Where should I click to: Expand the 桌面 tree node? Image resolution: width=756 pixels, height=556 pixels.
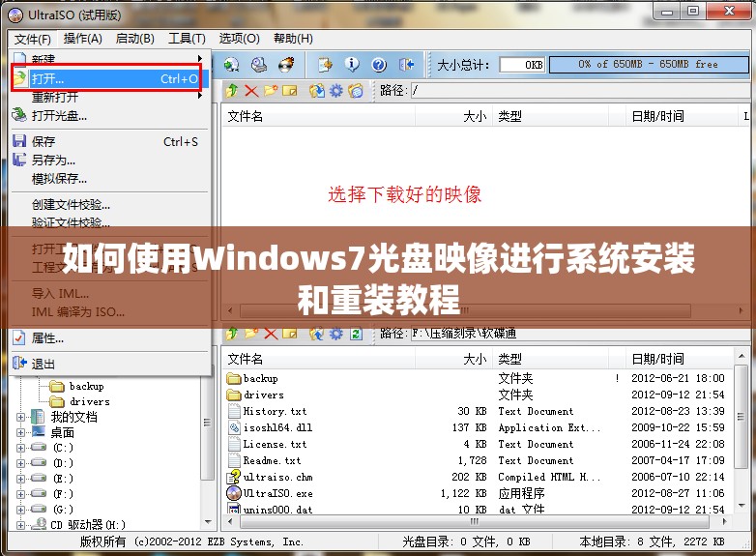tap(20, 432)
